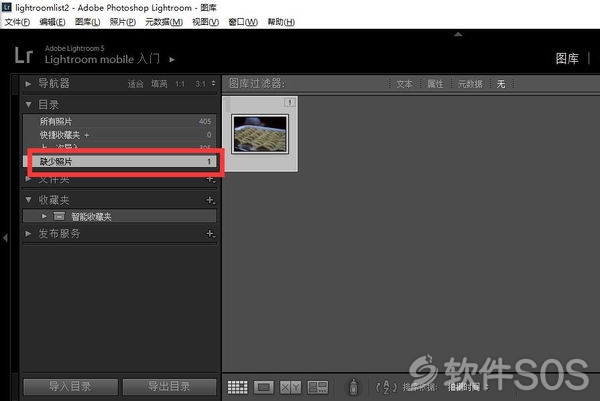Select 无 library filter
Viewport: 600px width, 401px height.
point(501,84)
